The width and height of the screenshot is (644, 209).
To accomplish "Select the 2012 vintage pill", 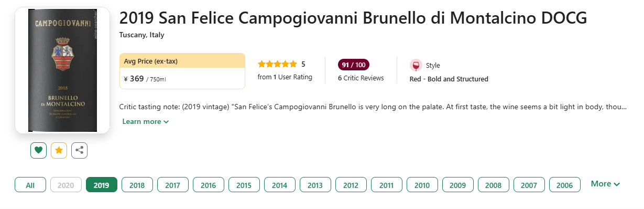I will click(x=351, y=185).
